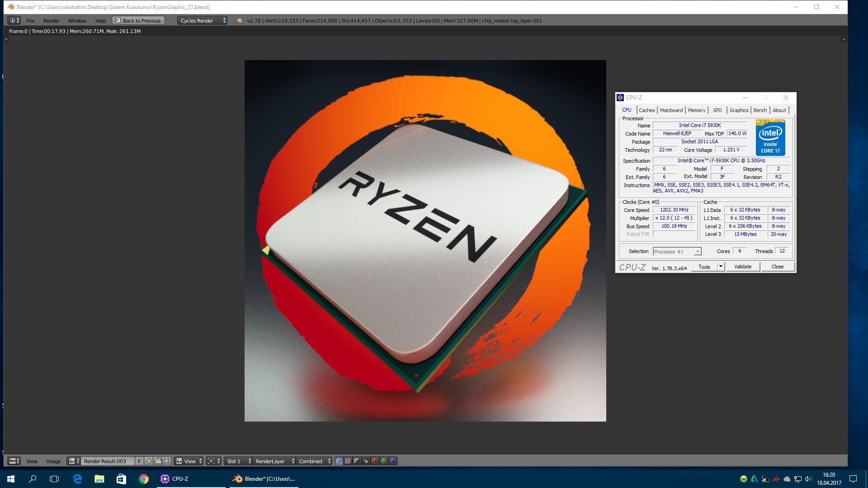Browse linked images with the image datablock icon
The height and width of the screenshot is (488, 868).
pos(74,461)
